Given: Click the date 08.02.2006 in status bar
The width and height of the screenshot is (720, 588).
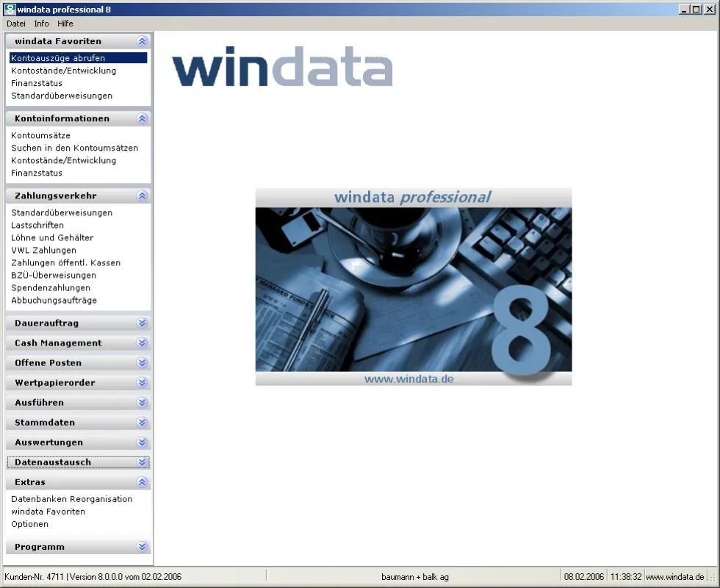Looking at the screenshot, I should pyautogui.click(x=583, y=576).
